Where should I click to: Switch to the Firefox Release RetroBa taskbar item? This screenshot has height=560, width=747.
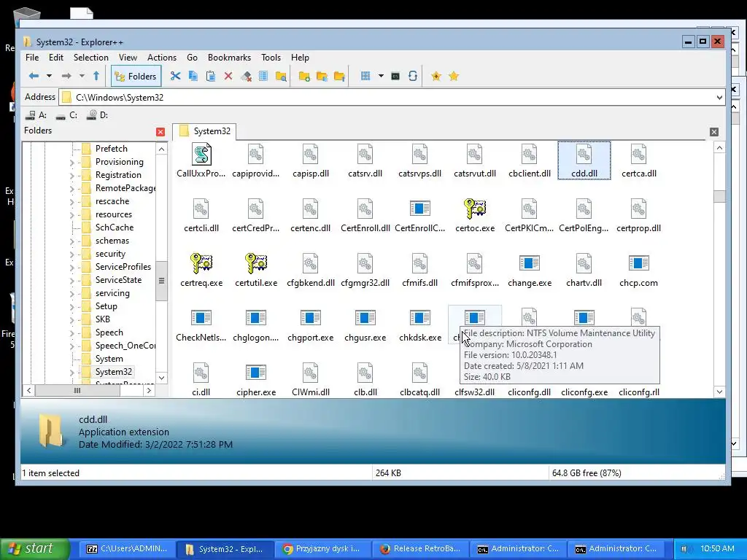[420, 548]
